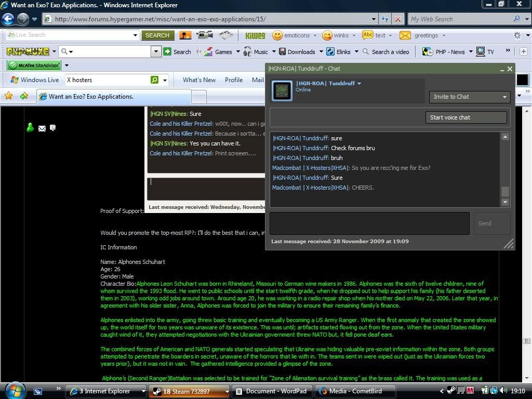
Task: Click Tunddruff avatar in chat window
Action: coord(282,90)
